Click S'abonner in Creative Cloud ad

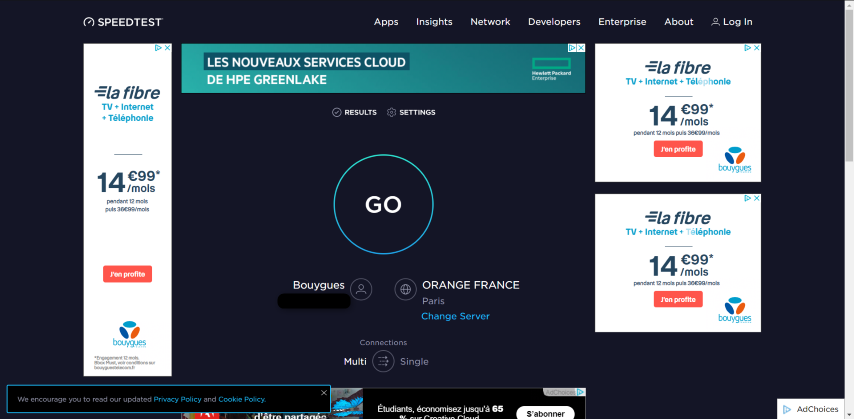pyautogui.click(x=545, y=414)
